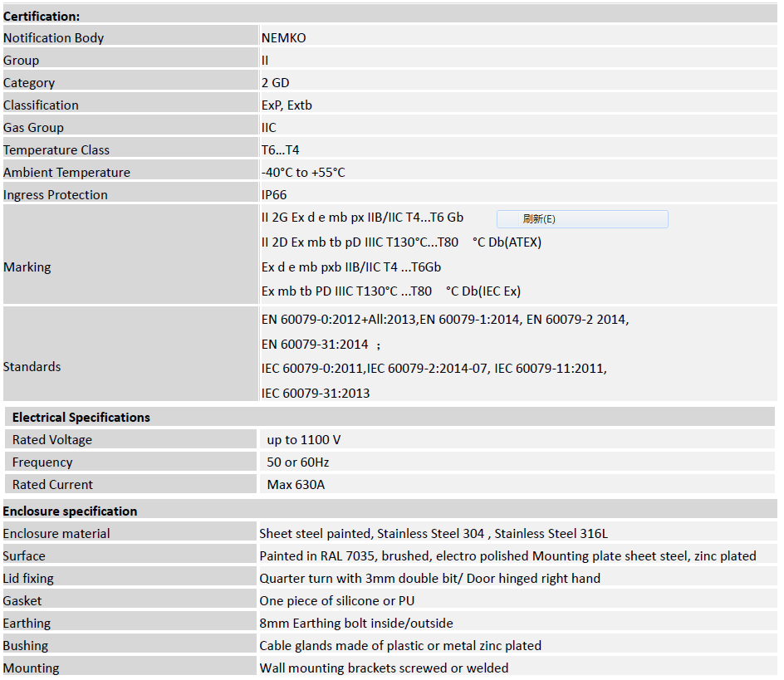Select the Standards row label
The height and width of the screenshot is (680, 784).
[32, 367]
